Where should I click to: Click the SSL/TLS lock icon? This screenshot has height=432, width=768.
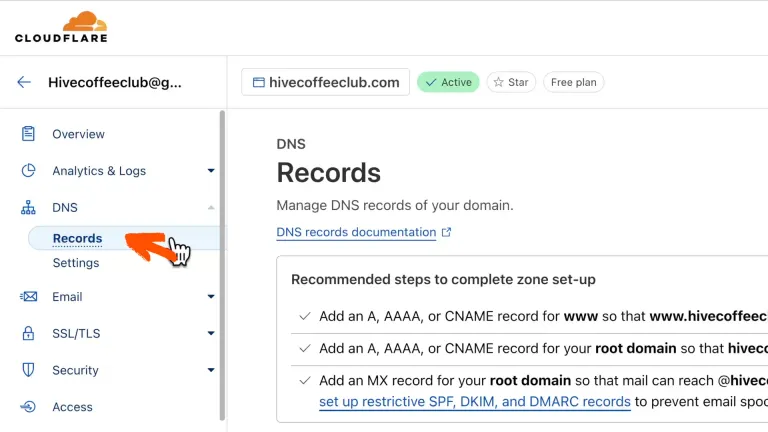29,333
